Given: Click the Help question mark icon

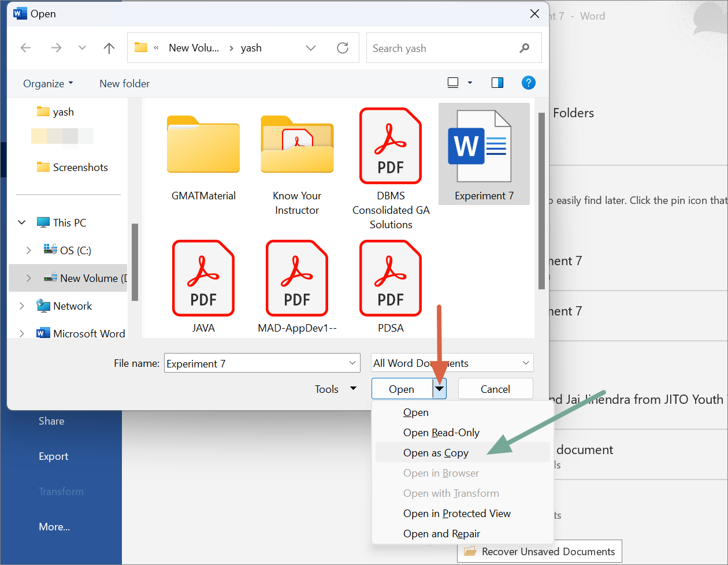Looking at the screenshot, I should pos(528,83).
